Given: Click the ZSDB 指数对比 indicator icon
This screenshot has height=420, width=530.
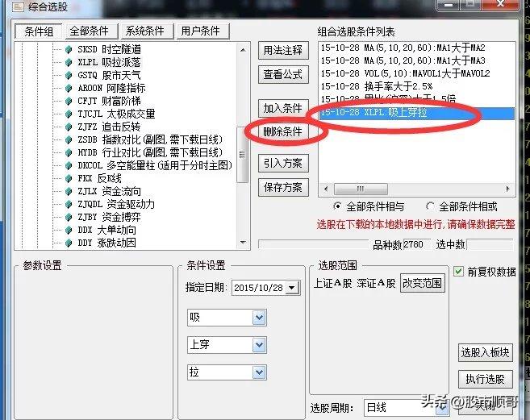Looking at the screenshot, I should (69, 139).
